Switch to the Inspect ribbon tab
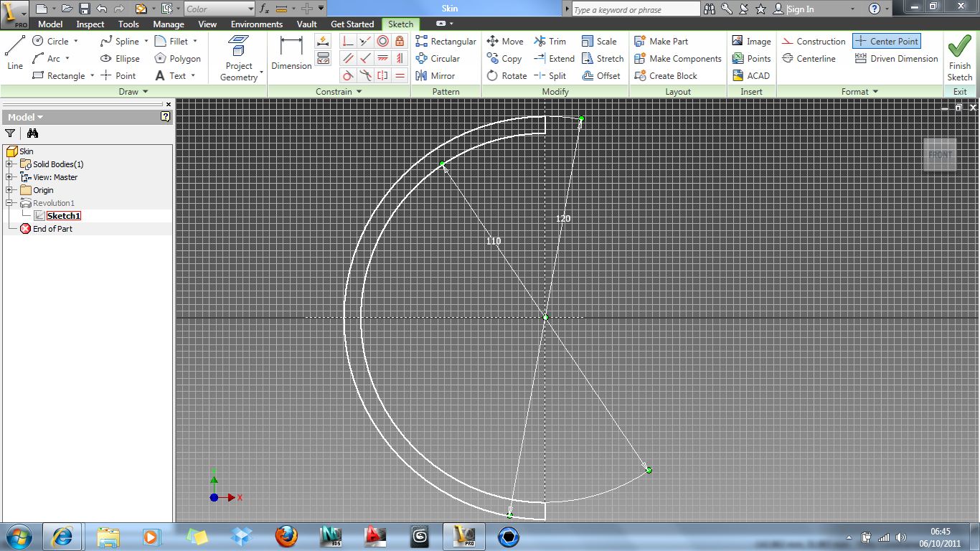The height and width of the screenshot is (551, 980). tap(90, 24)
